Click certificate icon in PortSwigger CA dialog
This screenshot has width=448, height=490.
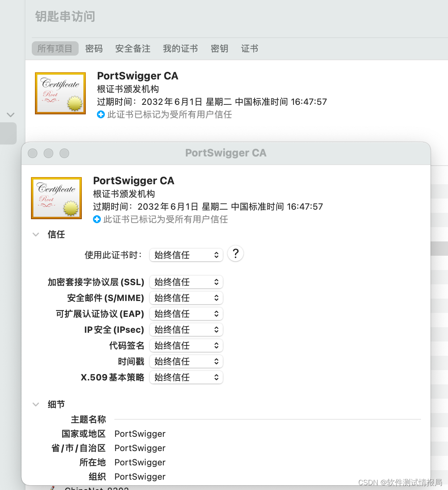56,198
